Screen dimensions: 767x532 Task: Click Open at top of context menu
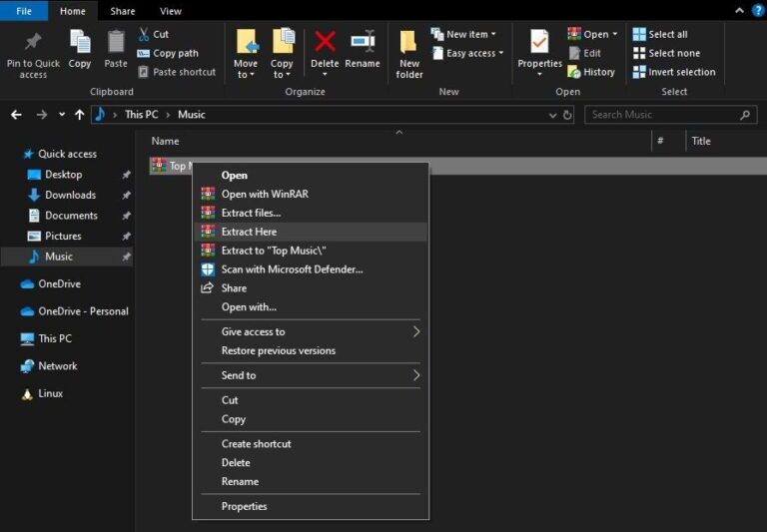tap(311, 176)
